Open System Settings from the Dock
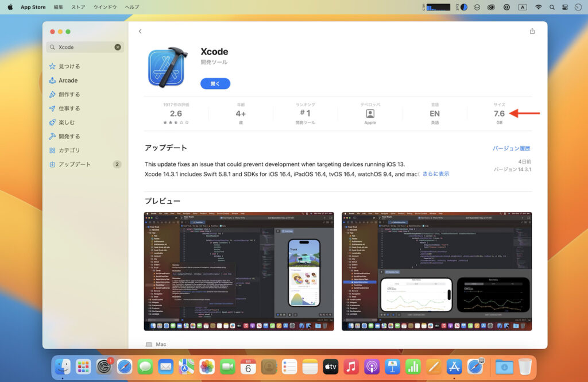The image size is (588, 382). coord(104,367)
